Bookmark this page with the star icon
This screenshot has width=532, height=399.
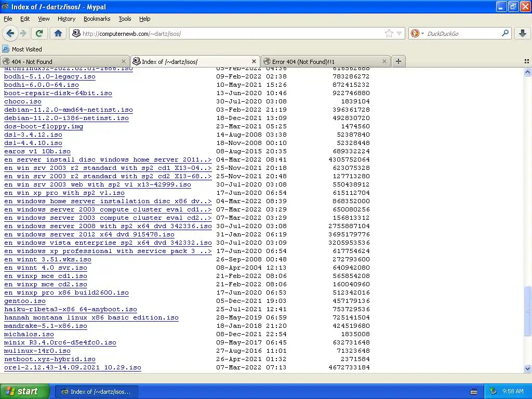[389, 33]
